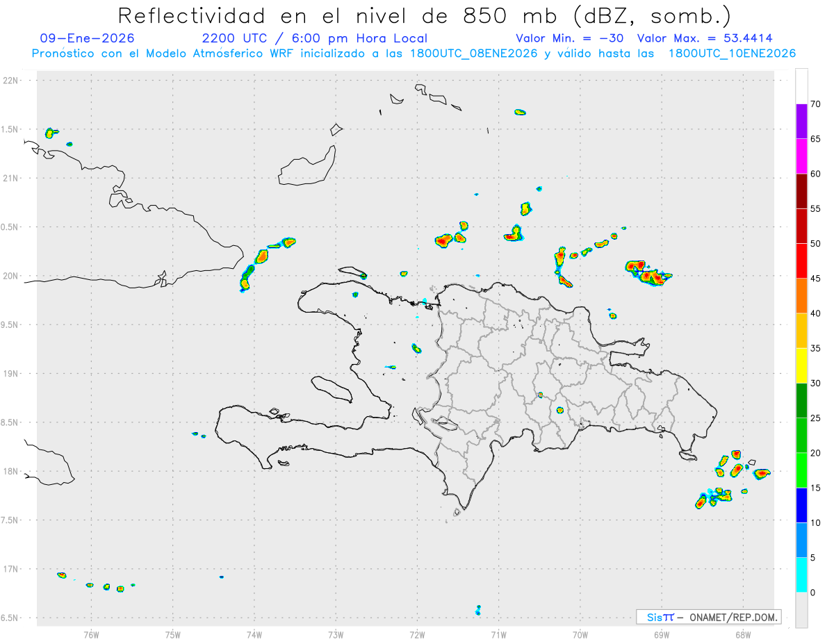Click the '68W' longitude label

[743, 634]
